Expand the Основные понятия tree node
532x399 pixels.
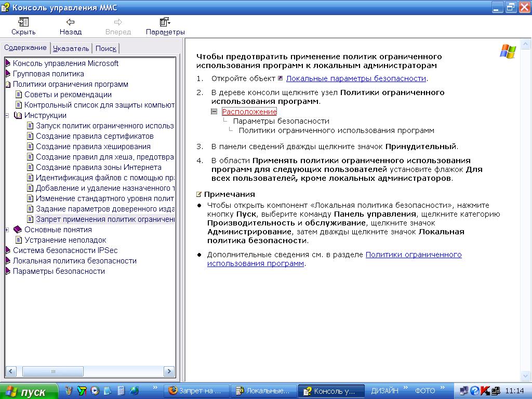tap(7, 230)
